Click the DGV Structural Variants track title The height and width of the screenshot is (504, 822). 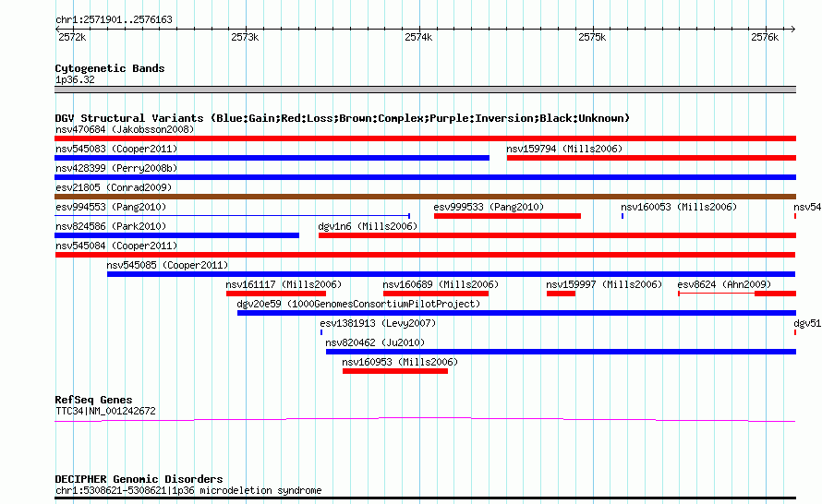[343, 118]
